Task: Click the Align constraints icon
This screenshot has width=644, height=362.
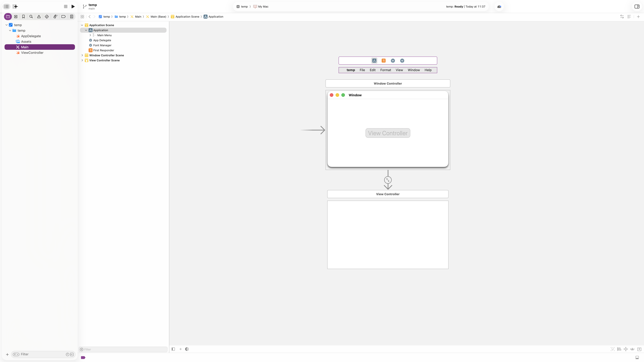Action: [x=619, y=349]
